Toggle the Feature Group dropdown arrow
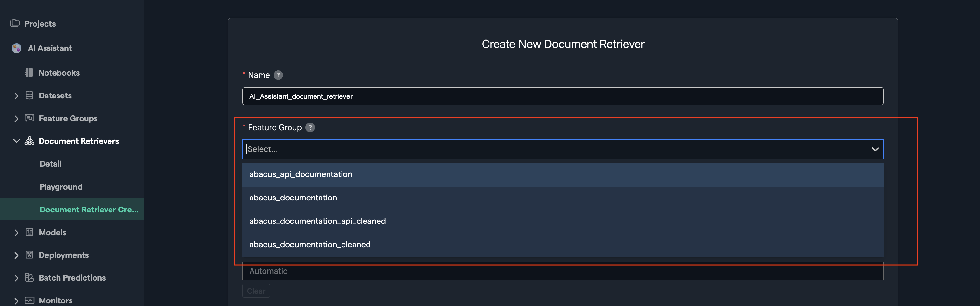The width and height of the screenshot is (980, 306). coord(875,149)
